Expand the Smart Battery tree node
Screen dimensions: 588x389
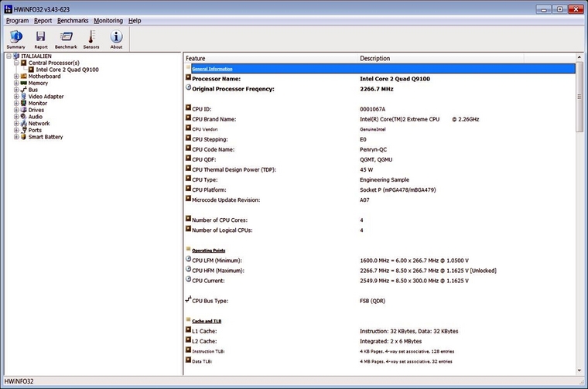16,137
